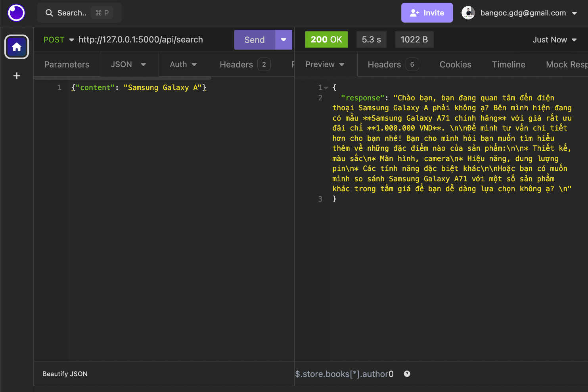The width and height of the screenshot is (588, 392).
Task: Switch to the Timeline tab
Action: 509,64
